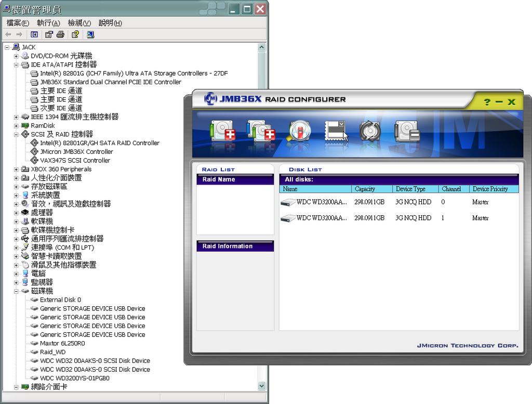Click Back arrow in Device Manager toolbar

point(8,34)
